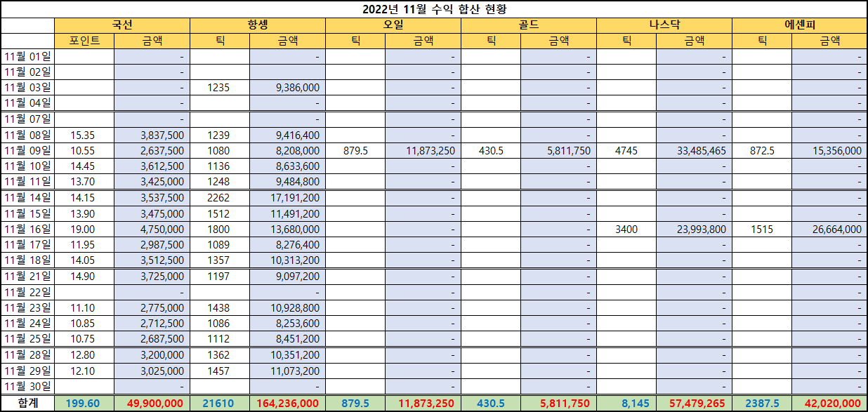Image resolution: width=868 pixels, height=412 pixels.
Task: Select the 19.00 point value cell
Action: pos(84,229)
